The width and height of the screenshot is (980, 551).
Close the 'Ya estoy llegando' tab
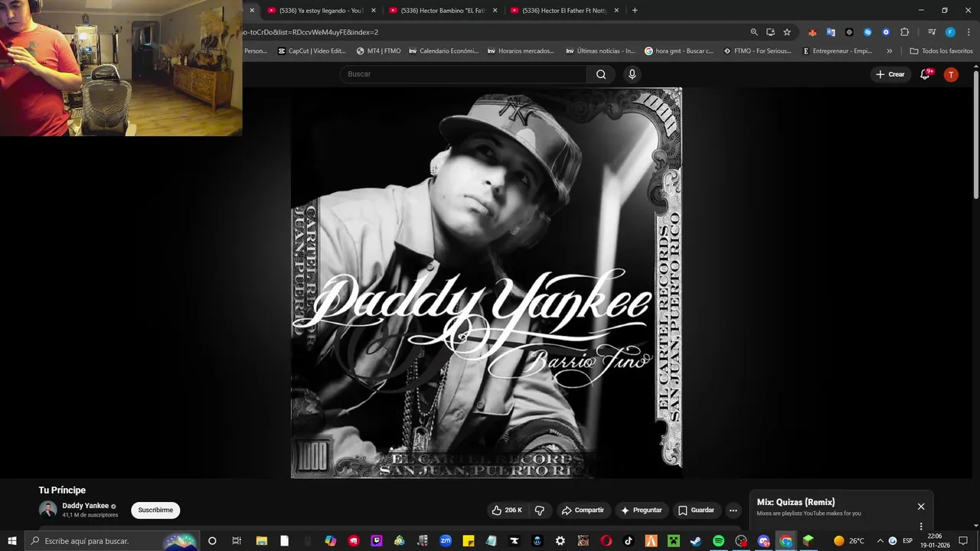(374, 11)
